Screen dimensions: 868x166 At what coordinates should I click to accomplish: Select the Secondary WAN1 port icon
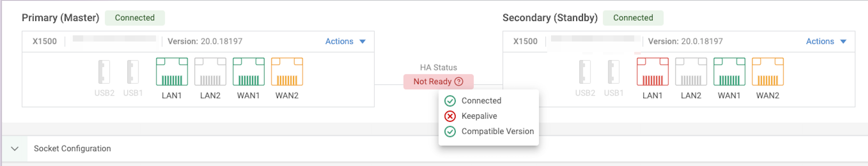729,72
